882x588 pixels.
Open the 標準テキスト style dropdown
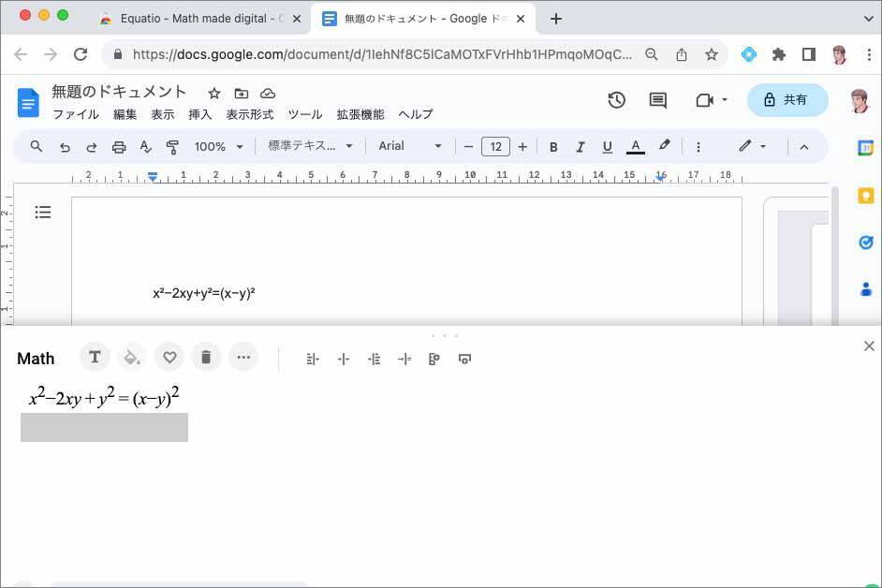pos(310,146)
